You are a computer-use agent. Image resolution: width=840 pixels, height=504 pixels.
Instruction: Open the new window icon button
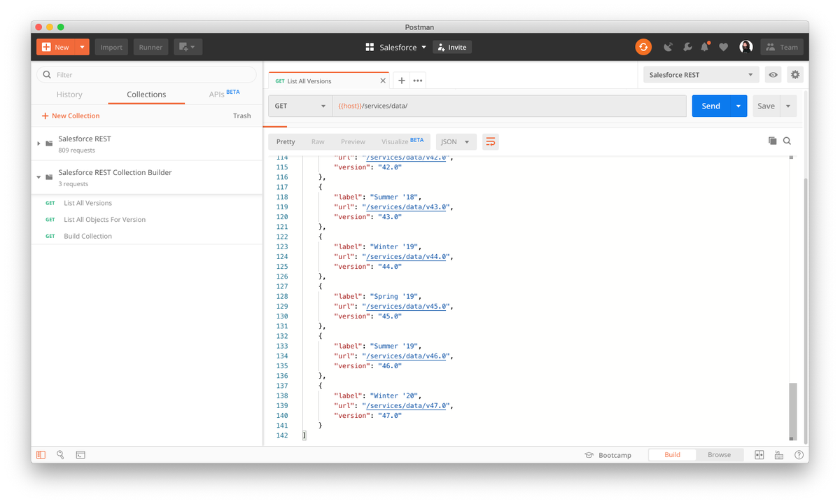(x=188, y=47)
